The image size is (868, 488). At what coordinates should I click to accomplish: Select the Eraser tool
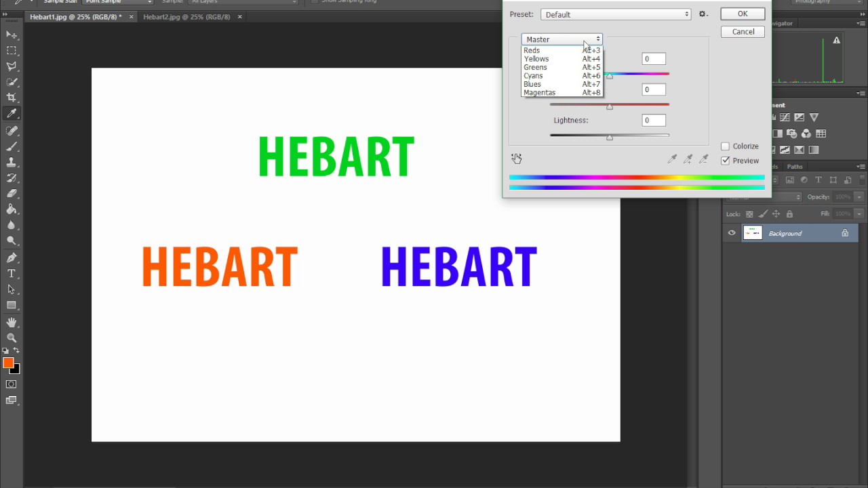coord(12,194)
